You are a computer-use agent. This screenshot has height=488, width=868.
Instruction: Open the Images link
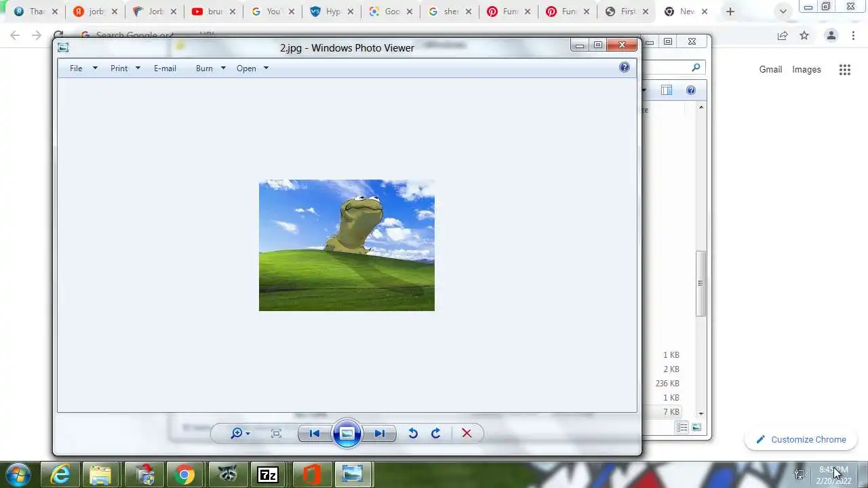(x=806, y=69)
